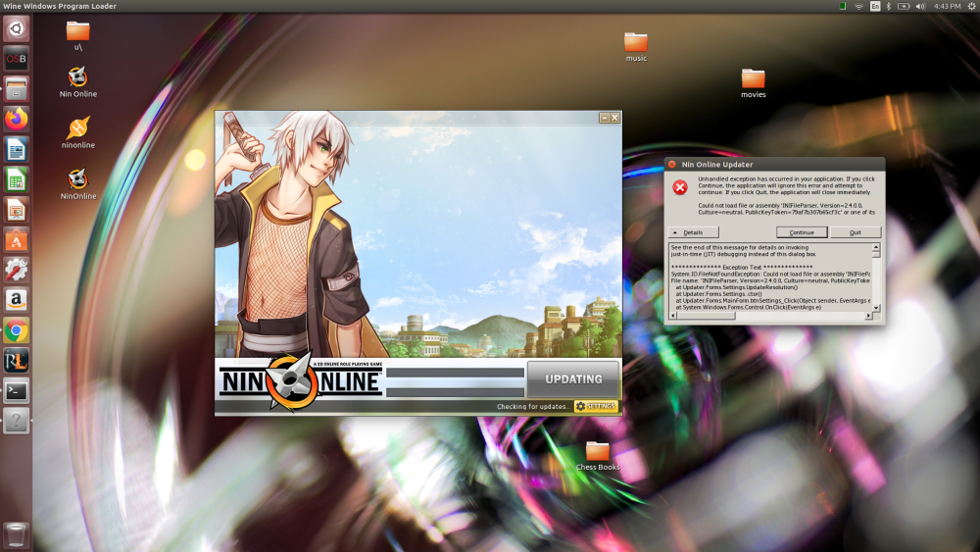980x552 pixels.
Task: Open the keyboard language En indicator
Action: point(876,6)
